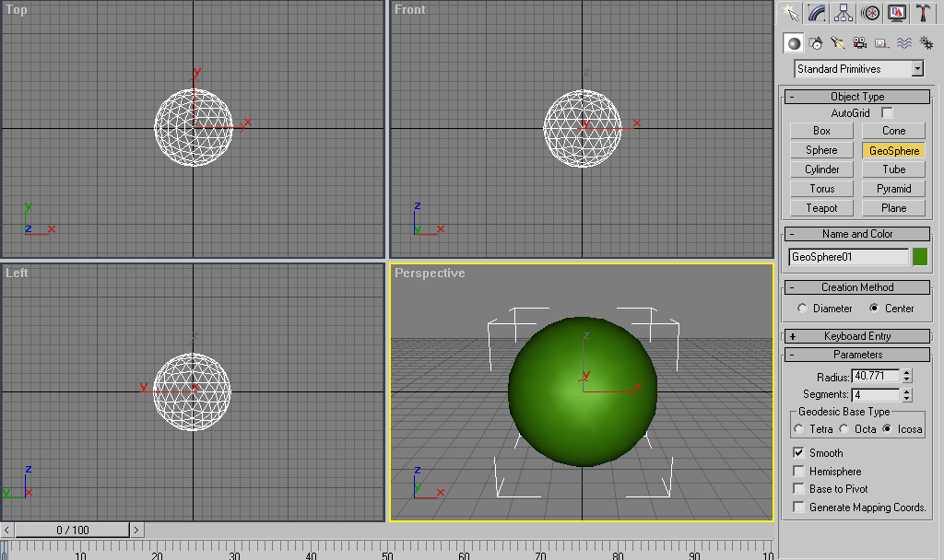Click the Radius value field

pos(876,376)
